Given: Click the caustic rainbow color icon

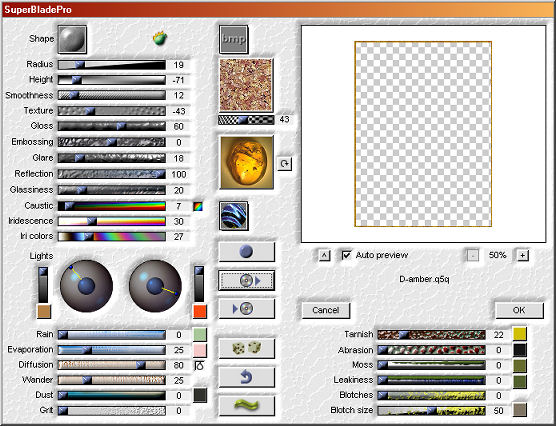Looking at the screenshot, I should [198, 206].
